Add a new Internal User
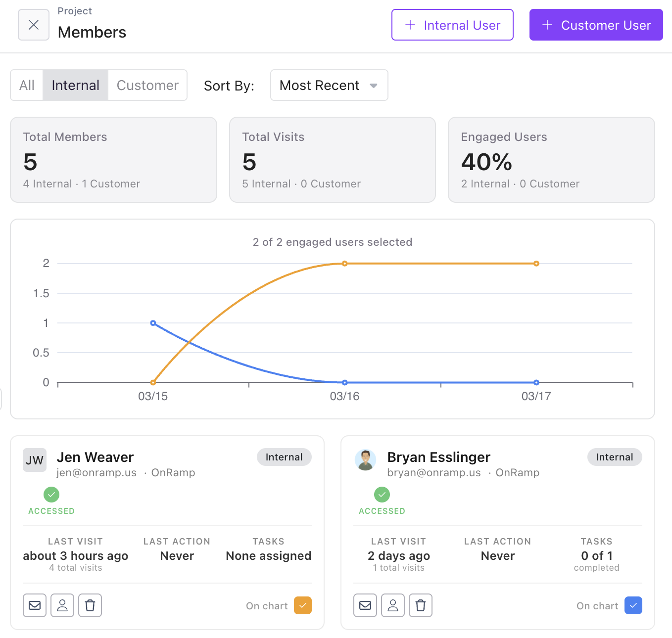Viewport: 672px width, 638px height. pyautogui.click(x=452, y=25)
